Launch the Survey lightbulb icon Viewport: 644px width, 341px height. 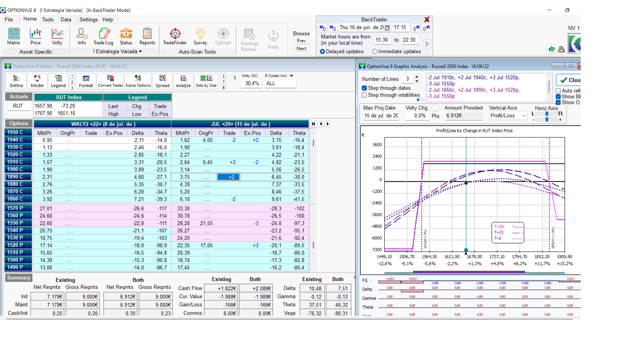click(x=200, y=36)
